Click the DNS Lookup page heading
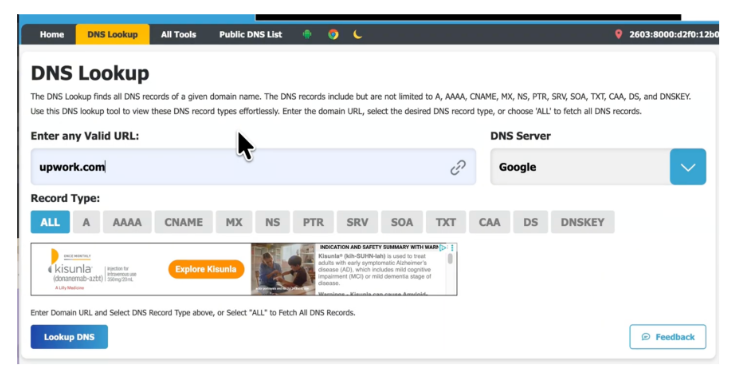This screenshot has height=376, width=754. click(90, 74)
